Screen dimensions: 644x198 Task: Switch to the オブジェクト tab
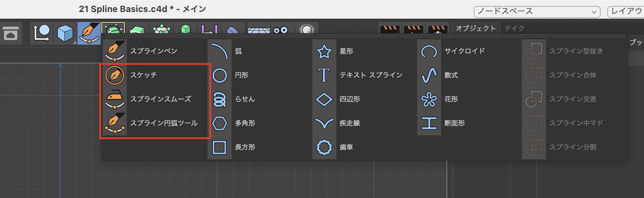(x=476, y=28)
